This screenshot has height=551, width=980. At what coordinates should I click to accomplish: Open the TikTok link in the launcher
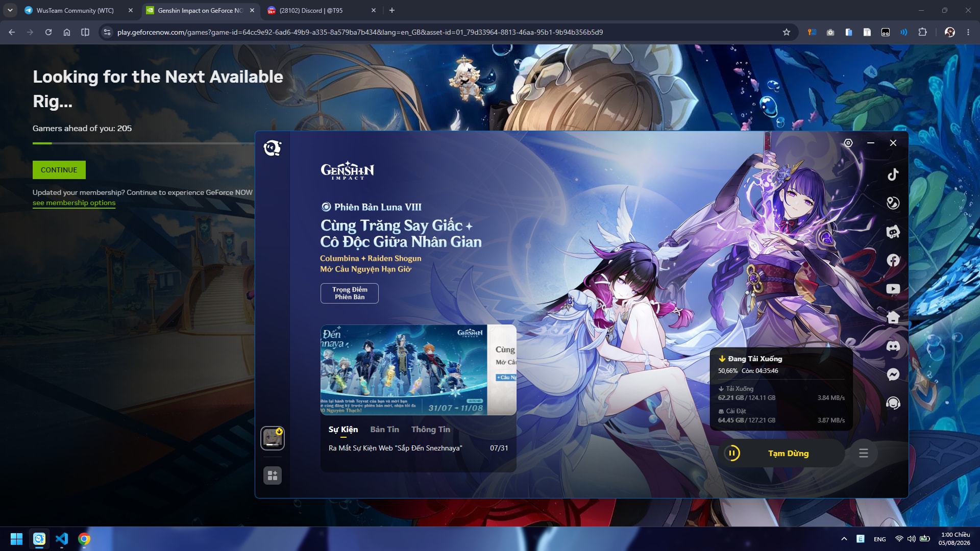[x=893, y=174]
